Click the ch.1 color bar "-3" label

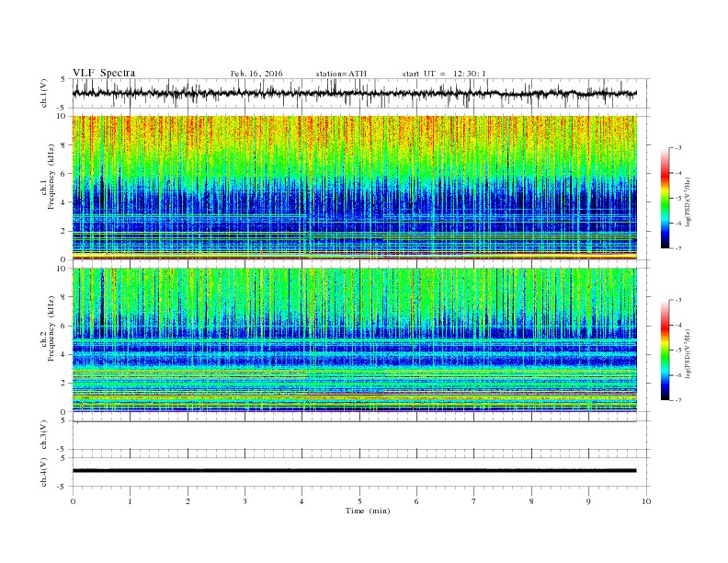tap(678, 148)
